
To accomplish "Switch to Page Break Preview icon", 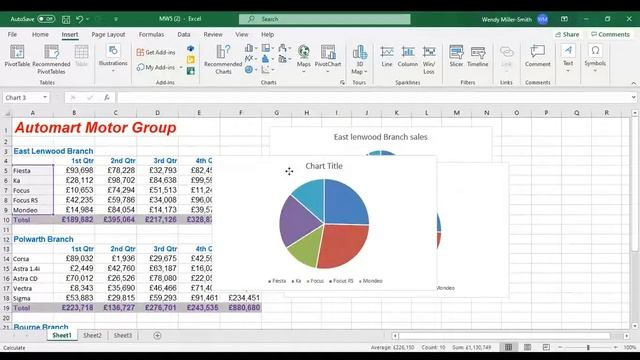I will pos(546,347).
